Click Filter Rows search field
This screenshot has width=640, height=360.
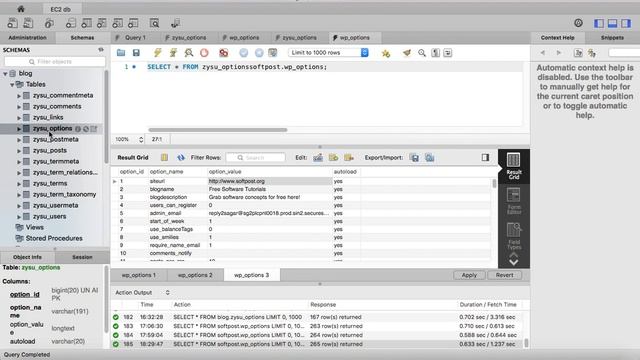click(256, 158)
